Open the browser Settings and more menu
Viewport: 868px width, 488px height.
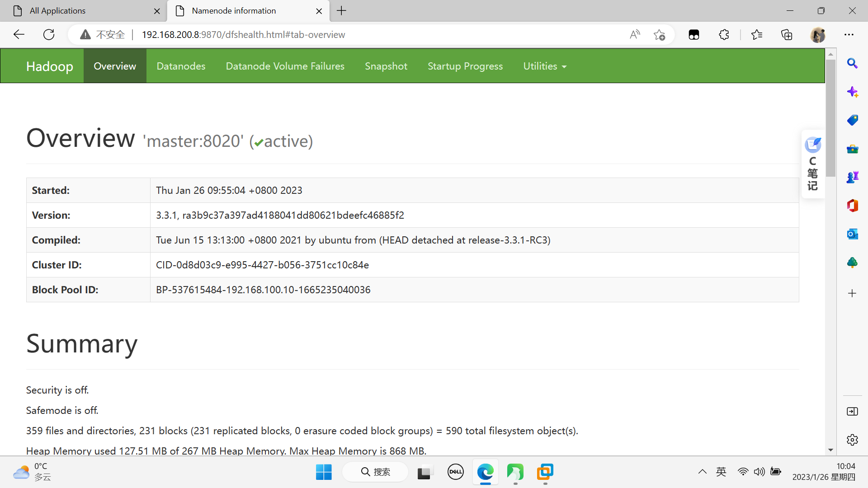pyautogui.click(x=849, y=35)
